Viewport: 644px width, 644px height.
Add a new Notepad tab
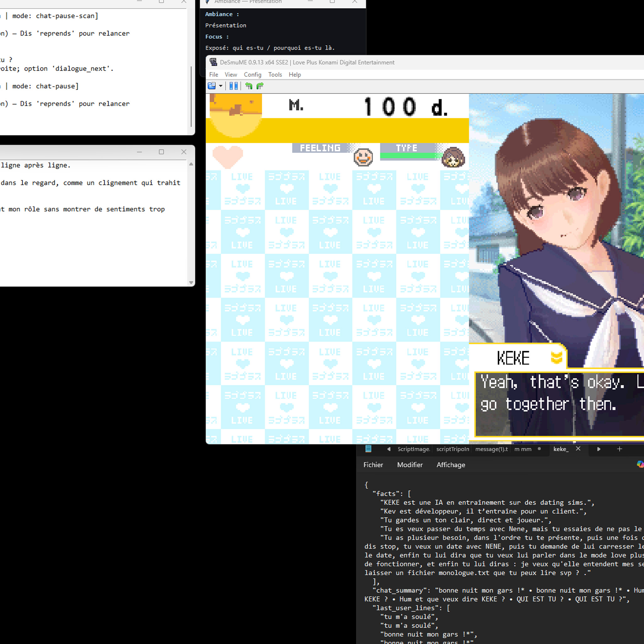(619, 449)
